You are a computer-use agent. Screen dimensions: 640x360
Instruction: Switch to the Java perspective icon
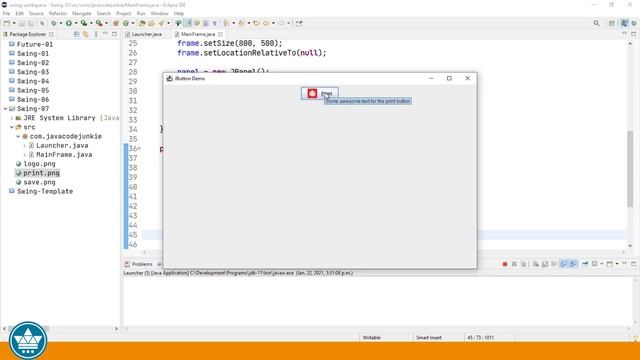coord(624,23)
